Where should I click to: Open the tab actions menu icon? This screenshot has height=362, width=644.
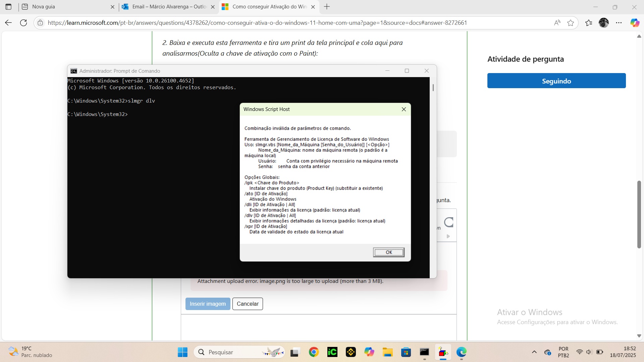point(8,7)
